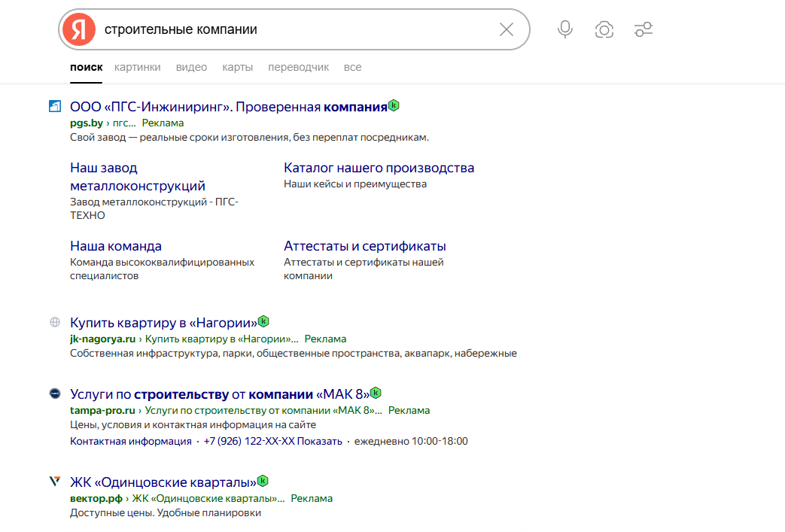Click text Наши кейсы и преимущества

[355, 184]
